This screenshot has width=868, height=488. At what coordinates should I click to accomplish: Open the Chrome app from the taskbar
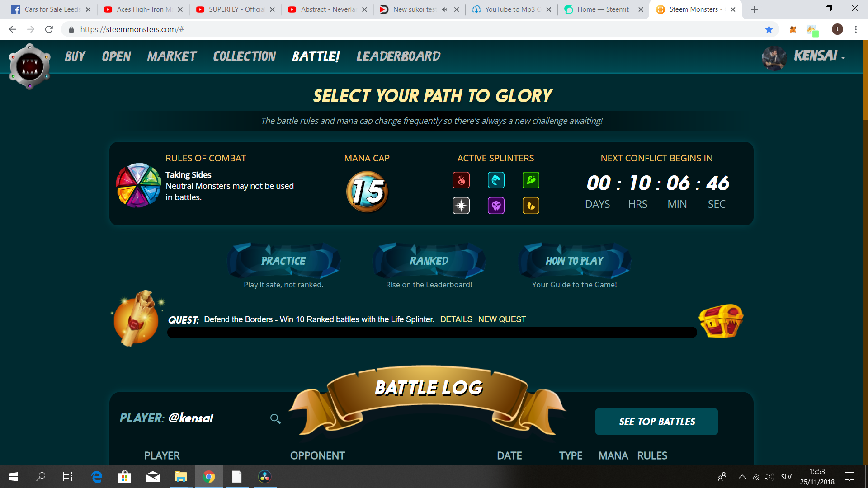208,477
